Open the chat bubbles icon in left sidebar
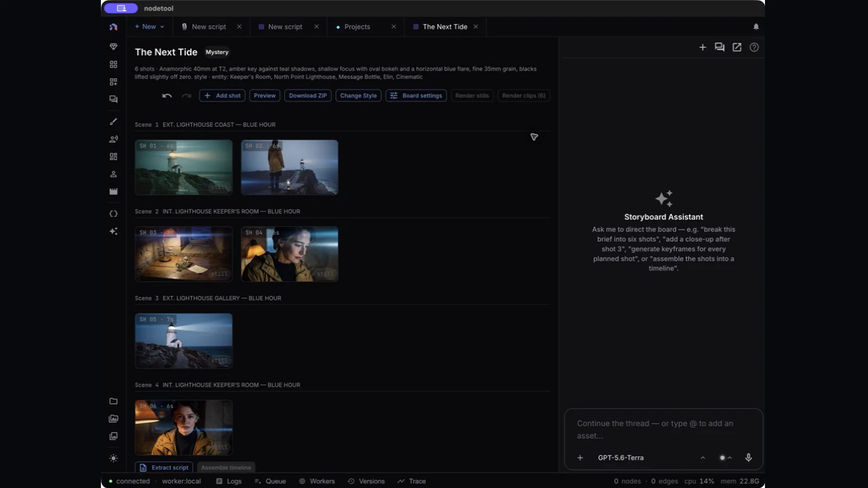Viewport: 868px width, 488px height. pyautogui.click(x=113, y=99)
